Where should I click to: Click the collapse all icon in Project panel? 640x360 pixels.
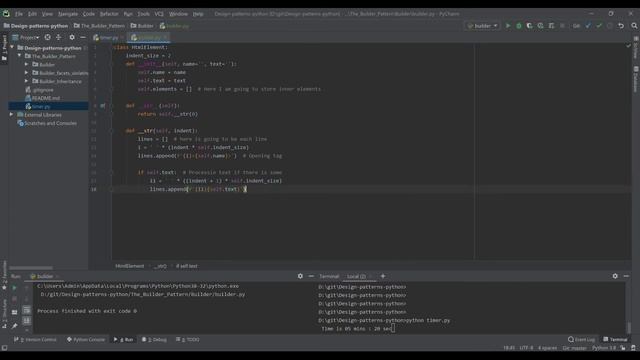(58, 37)
